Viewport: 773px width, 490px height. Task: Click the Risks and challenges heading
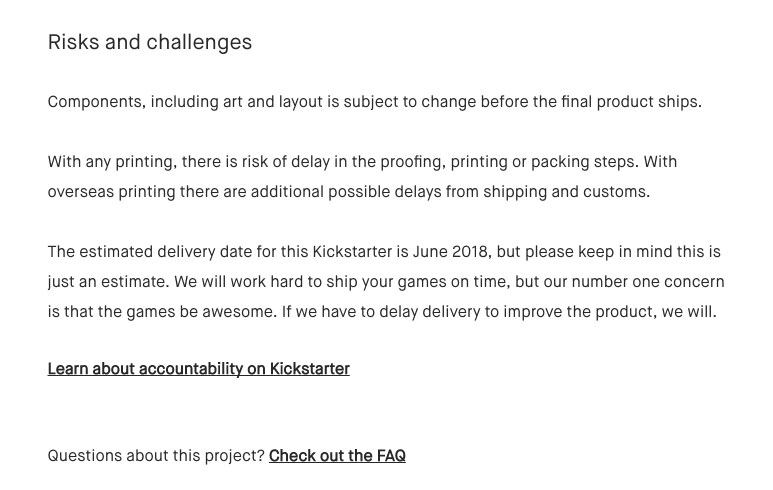[x=150, y=42]
